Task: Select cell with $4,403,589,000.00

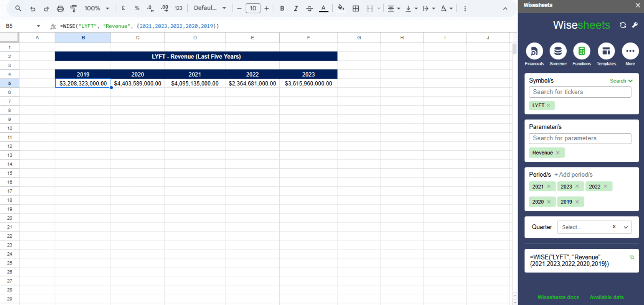Action: tap(137, 83)
